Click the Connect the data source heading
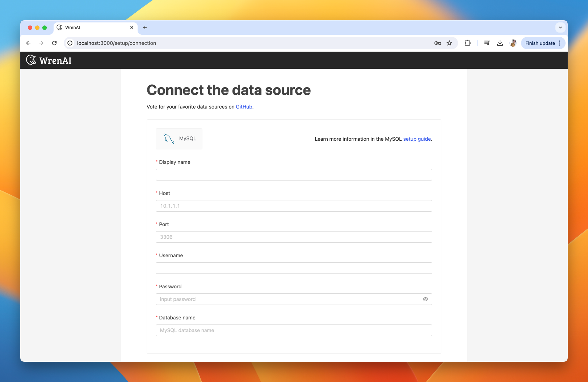Viewport: 588px width, 382px height. point(229,90)
